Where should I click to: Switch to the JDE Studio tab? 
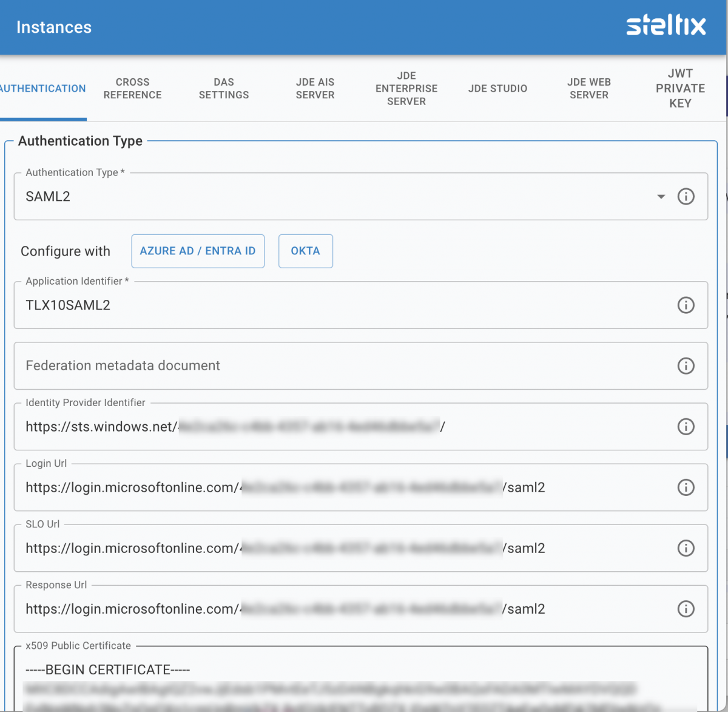point(497,89)
